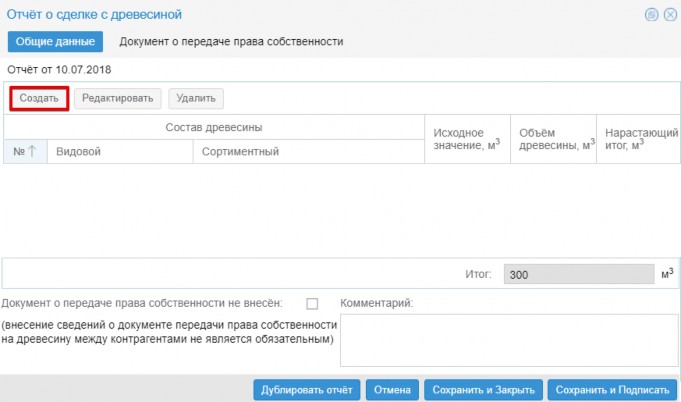This screenshot has height=402, width=681.
Task: Click the Отмена button
Action: coord(392,390)
